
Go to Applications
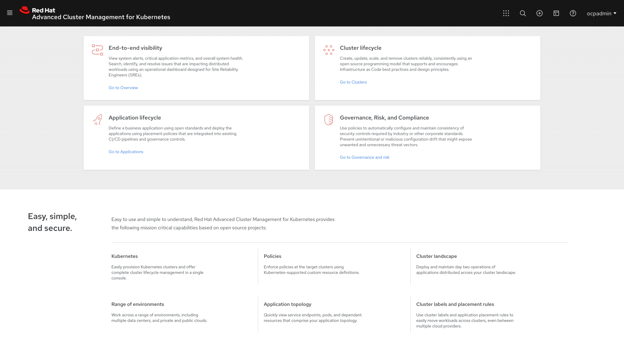[126, 151]
